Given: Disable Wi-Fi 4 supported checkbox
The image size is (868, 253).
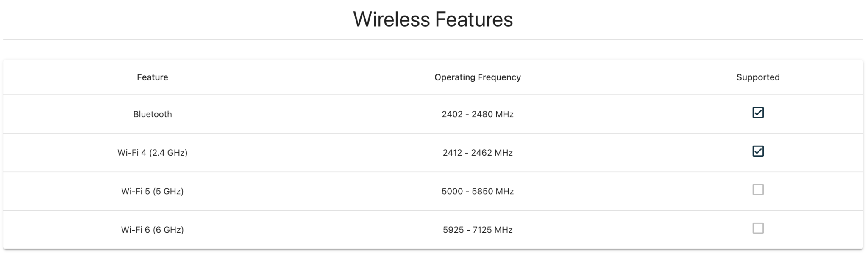Looking at the screenshot, I should (758, 151).
